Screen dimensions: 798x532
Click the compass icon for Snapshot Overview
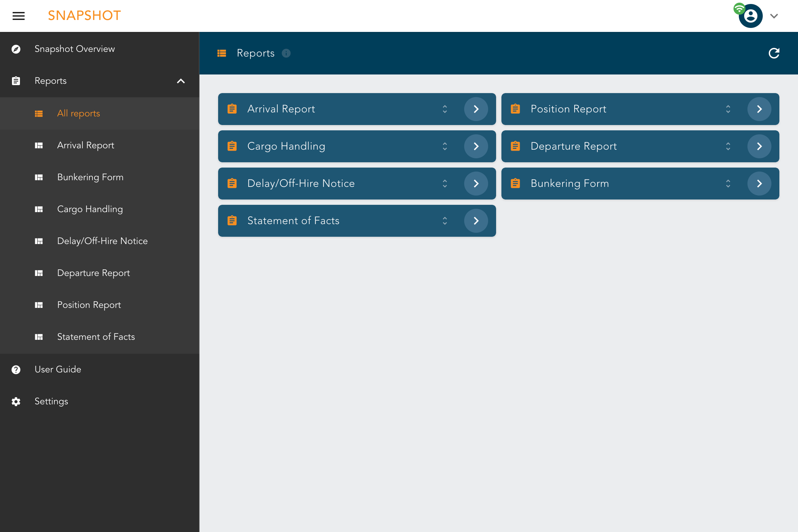(16, 49)
